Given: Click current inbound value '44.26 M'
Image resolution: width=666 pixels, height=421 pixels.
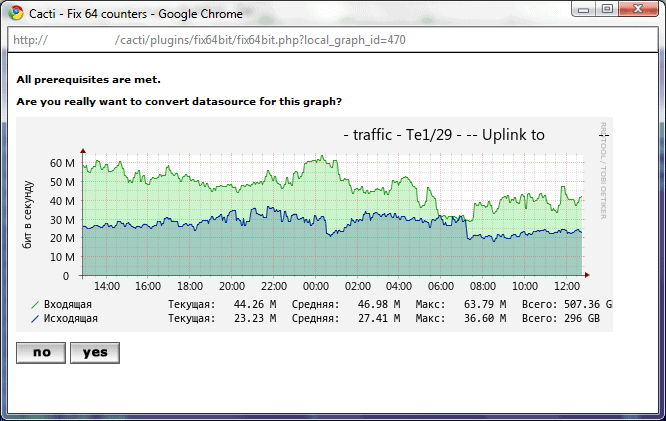Looking at the screenshot, I should click(255, 304).
